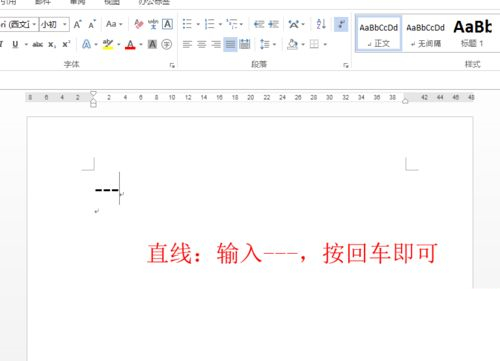The height and width of the screenshot is (361, 500).
Task: Apply character border icon
Action: pos(167,24)
